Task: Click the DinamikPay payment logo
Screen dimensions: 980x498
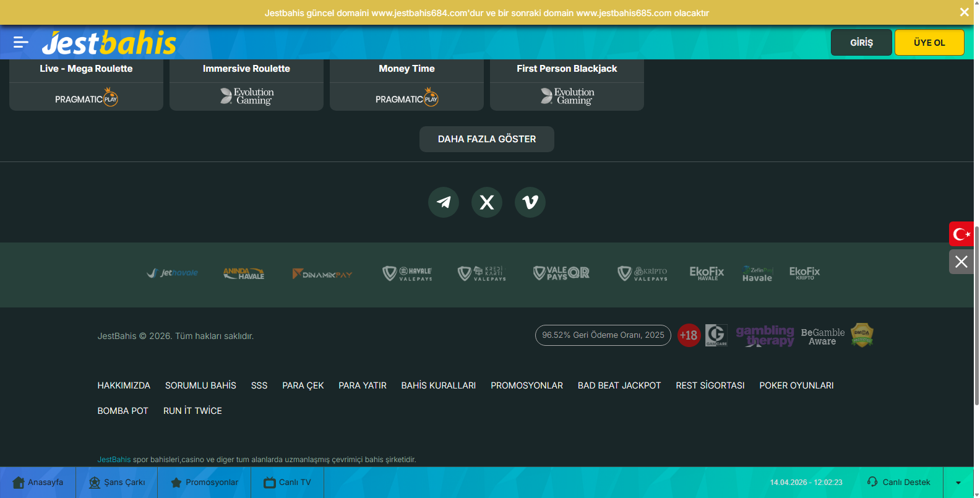Action: coord(322,273)
